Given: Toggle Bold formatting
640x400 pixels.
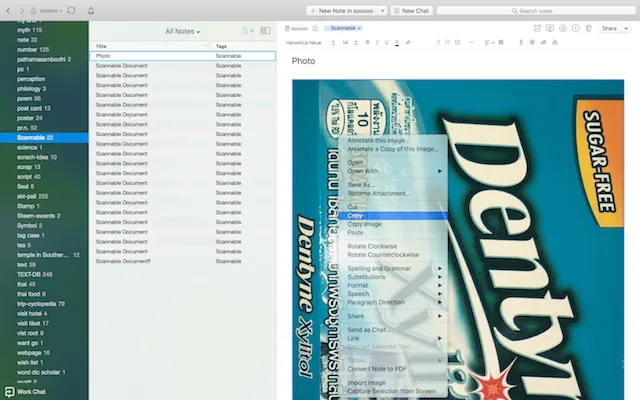Looking at the screenshot, I should pos(367,42).
